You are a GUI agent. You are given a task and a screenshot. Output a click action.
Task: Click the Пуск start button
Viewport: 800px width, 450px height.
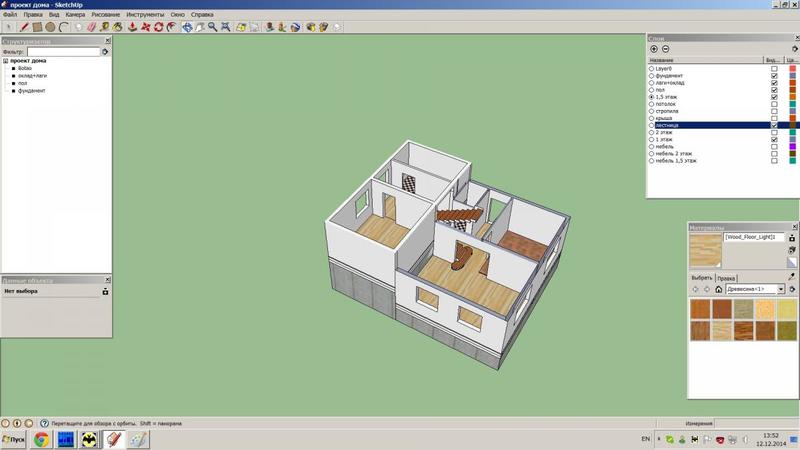click(14, 438)
